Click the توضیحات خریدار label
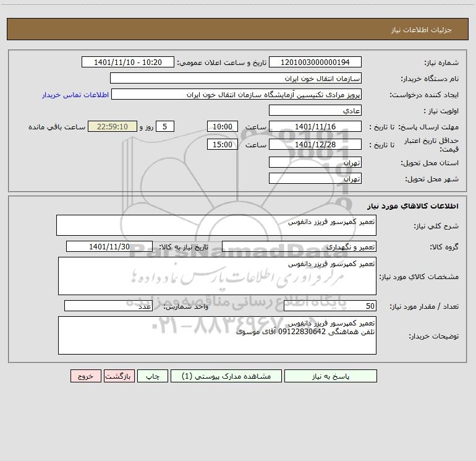 pyautogui.click(x=434, y=337)
